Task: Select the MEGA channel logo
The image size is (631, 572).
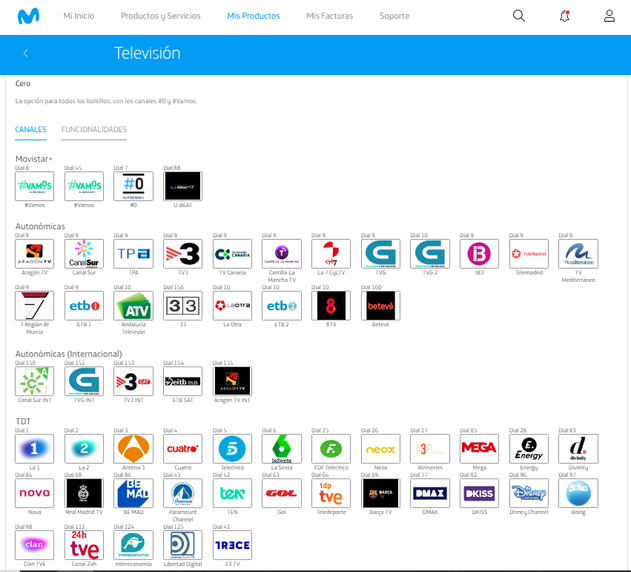Action: [x=479, y=449]
